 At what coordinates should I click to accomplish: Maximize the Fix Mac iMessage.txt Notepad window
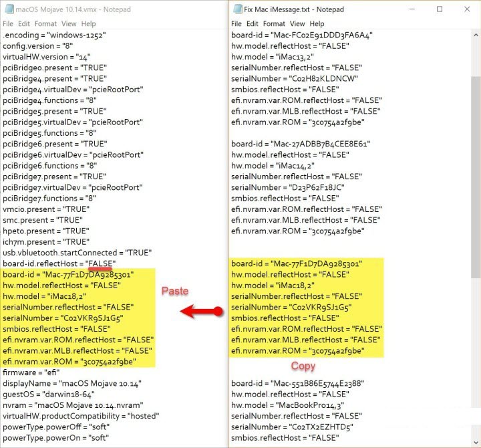point(439,9)
